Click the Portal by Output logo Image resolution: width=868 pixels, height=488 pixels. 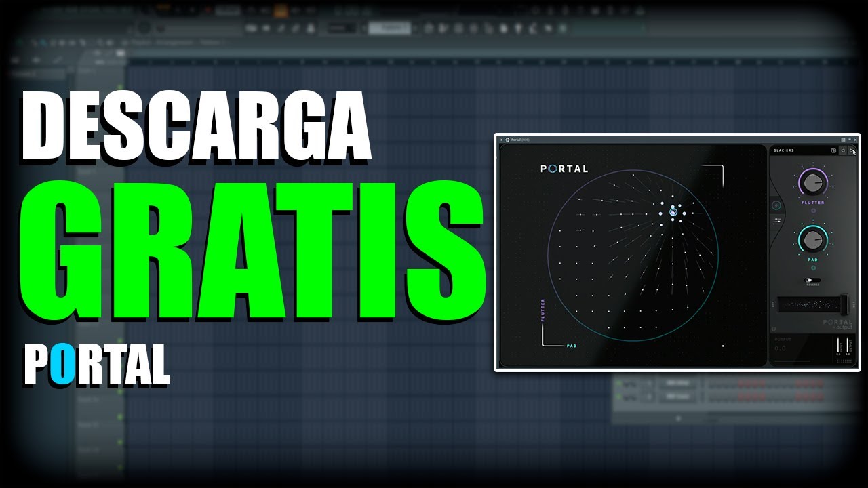tap(837, 324)
